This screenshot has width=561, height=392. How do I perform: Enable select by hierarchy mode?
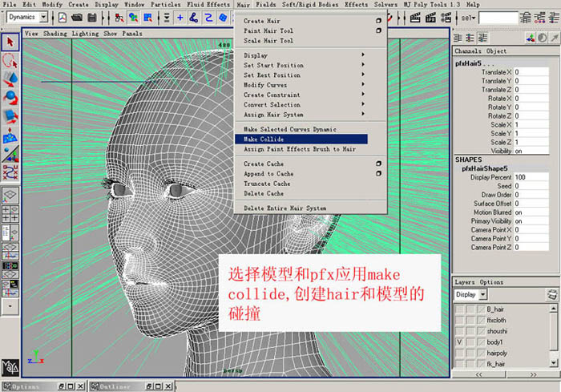[x=119, y=17]
